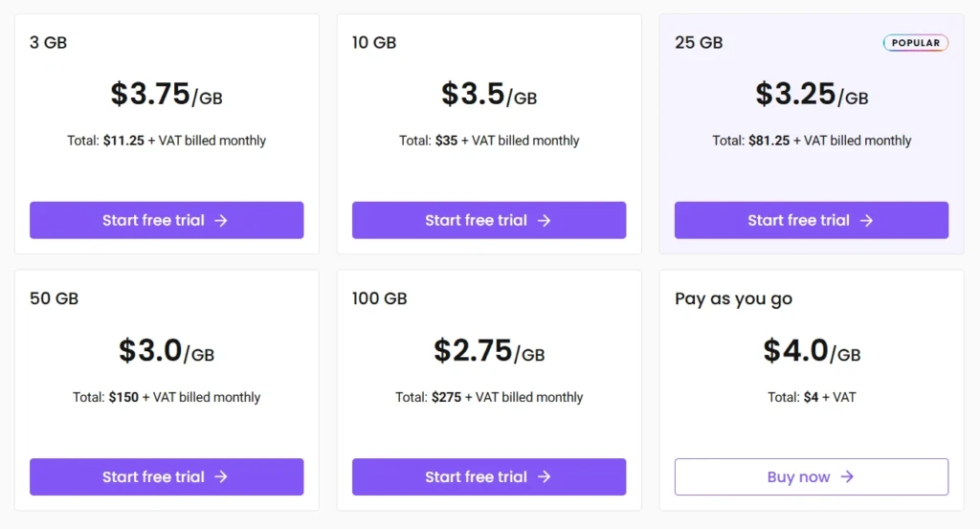Click the $2.75/GB price text

point(489,350)
